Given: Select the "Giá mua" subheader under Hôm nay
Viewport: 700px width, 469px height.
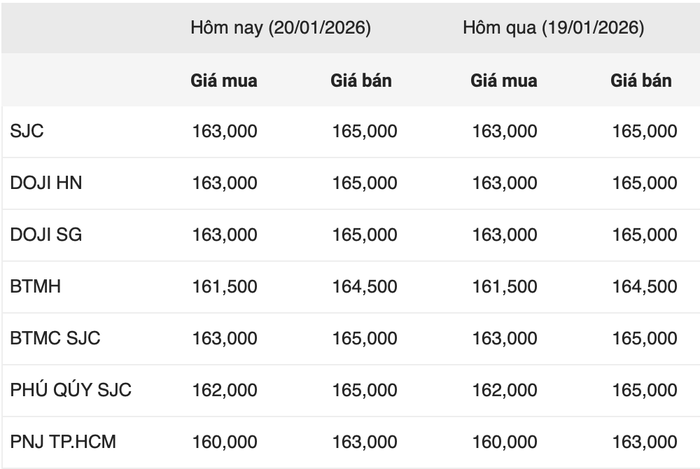Looking at the screenshot, I should (224, 81).
